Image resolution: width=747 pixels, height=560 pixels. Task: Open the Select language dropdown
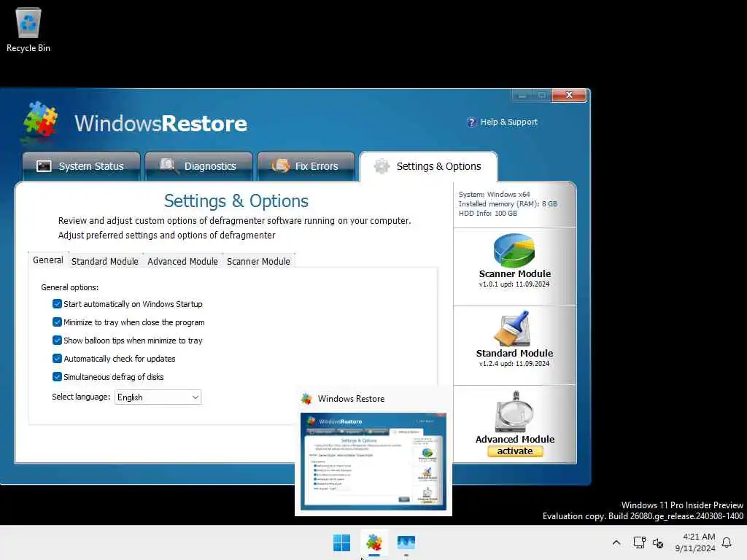tap(158, 397)
